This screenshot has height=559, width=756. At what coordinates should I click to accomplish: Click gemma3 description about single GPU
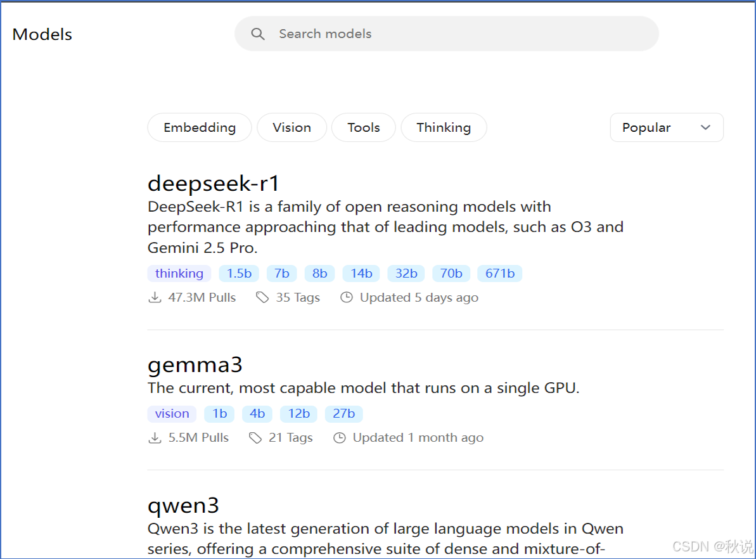[364, 388]
